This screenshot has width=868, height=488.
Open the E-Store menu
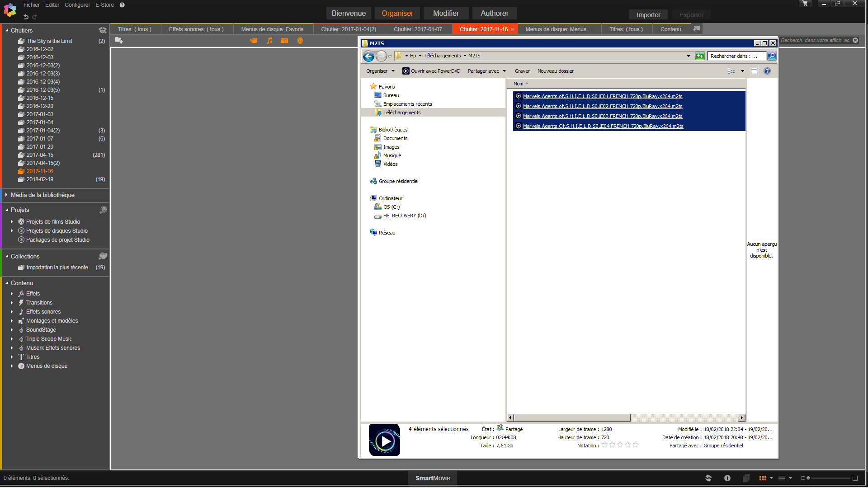(104, 5)
